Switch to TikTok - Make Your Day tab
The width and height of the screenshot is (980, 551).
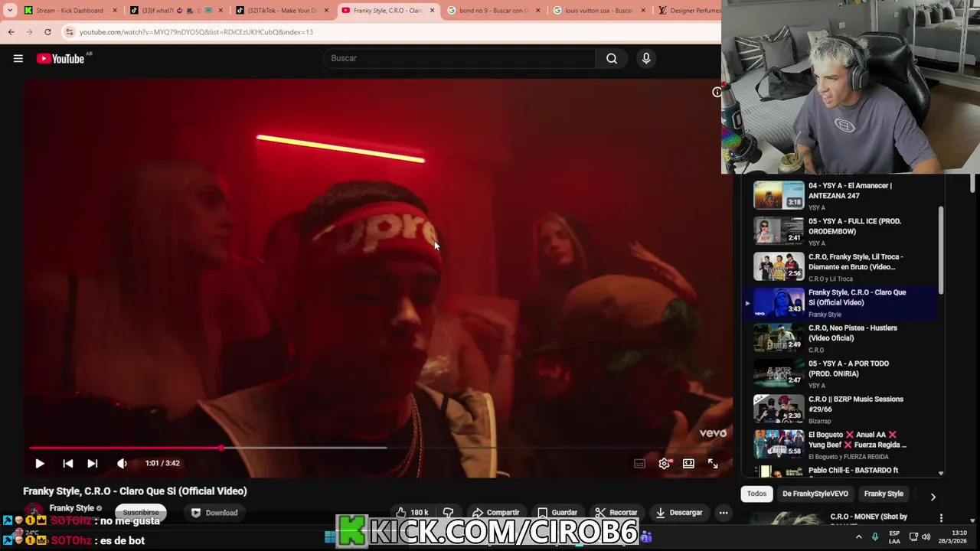click(x=281, y=11)
